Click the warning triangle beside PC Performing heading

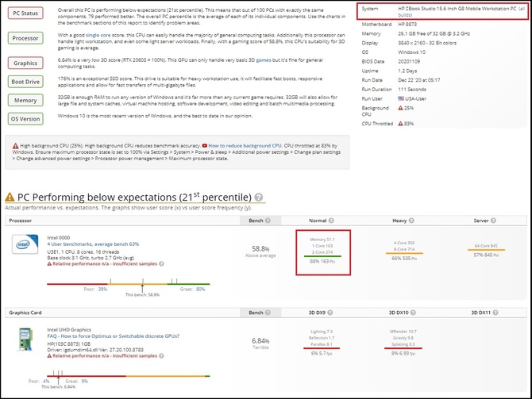10,197
